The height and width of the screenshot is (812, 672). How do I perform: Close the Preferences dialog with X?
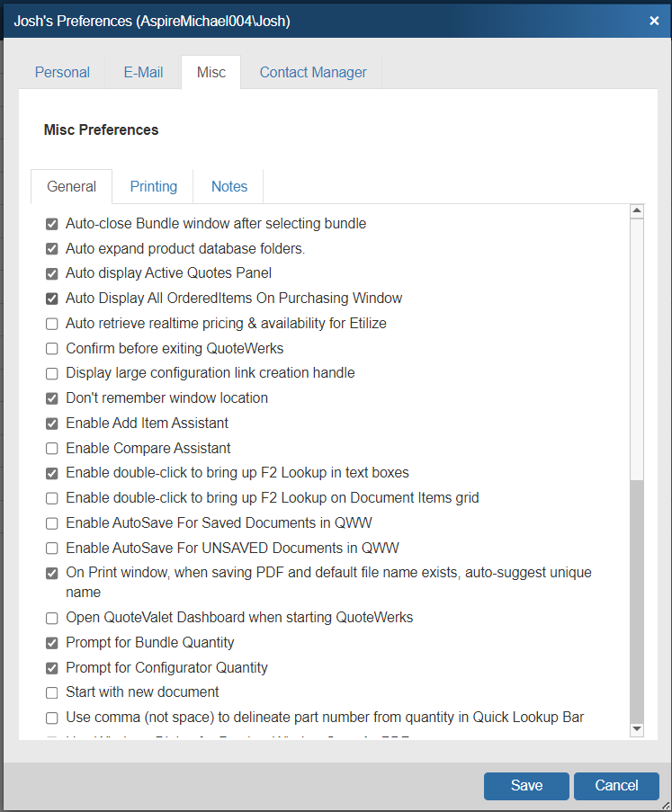pyautogui.click(x=654, y=20)
